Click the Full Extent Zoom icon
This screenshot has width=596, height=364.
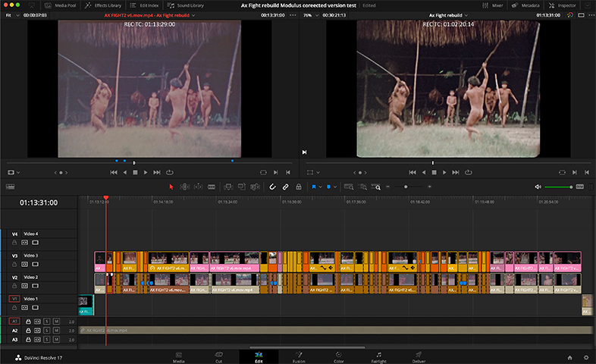click(349, 187)
